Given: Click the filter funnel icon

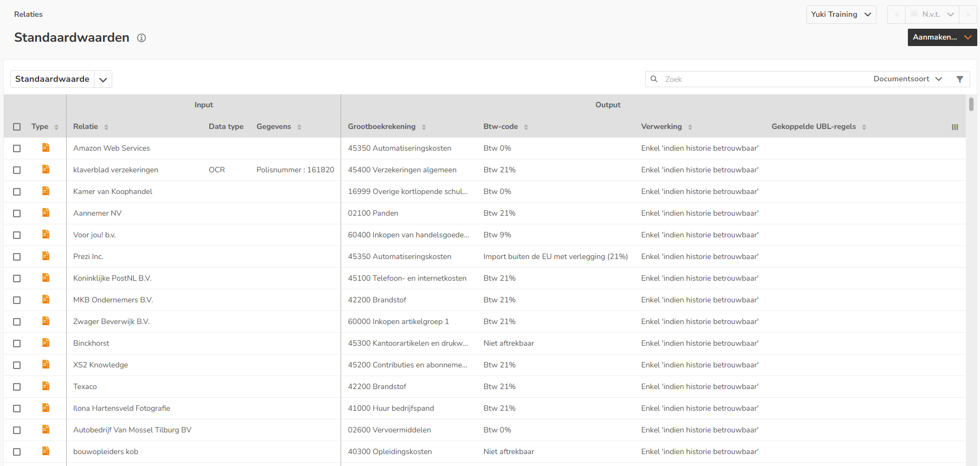Looking at the screenshot, I should pyautogui.click(x=960, y=79).
